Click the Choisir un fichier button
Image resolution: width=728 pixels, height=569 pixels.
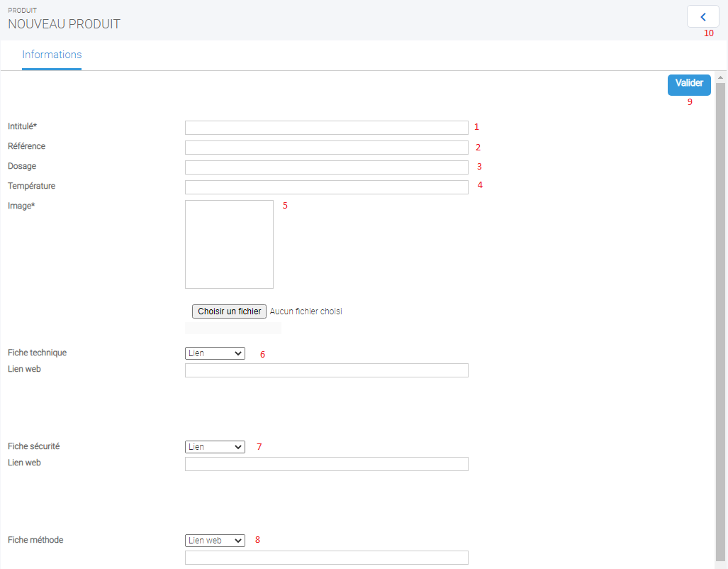pyautogui.click(x=229, y=311)
